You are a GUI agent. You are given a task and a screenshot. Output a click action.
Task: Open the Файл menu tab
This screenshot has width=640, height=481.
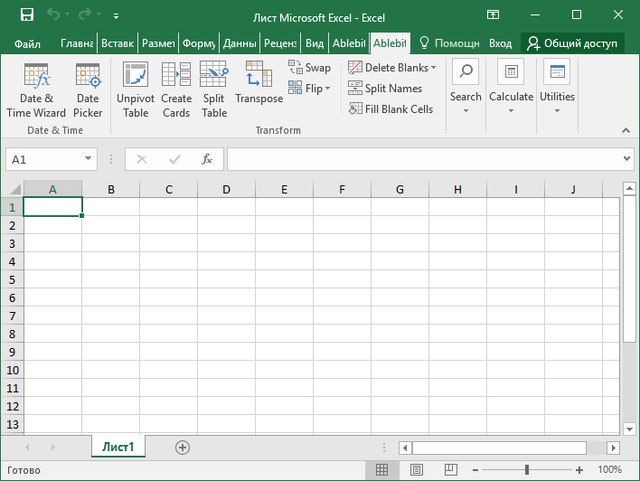[x=28, y=44]
